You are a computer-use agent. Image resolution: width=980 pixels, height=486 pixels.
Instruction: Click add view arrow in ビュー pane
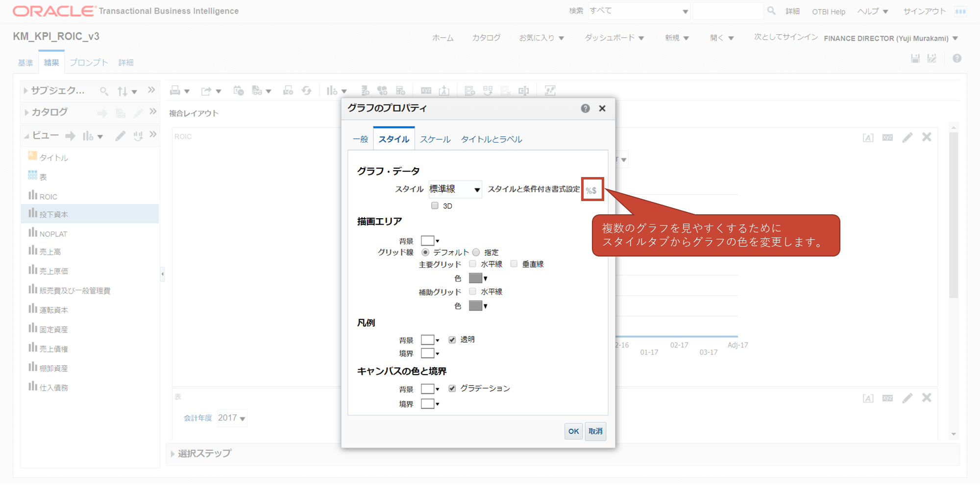tap(70, 136)
